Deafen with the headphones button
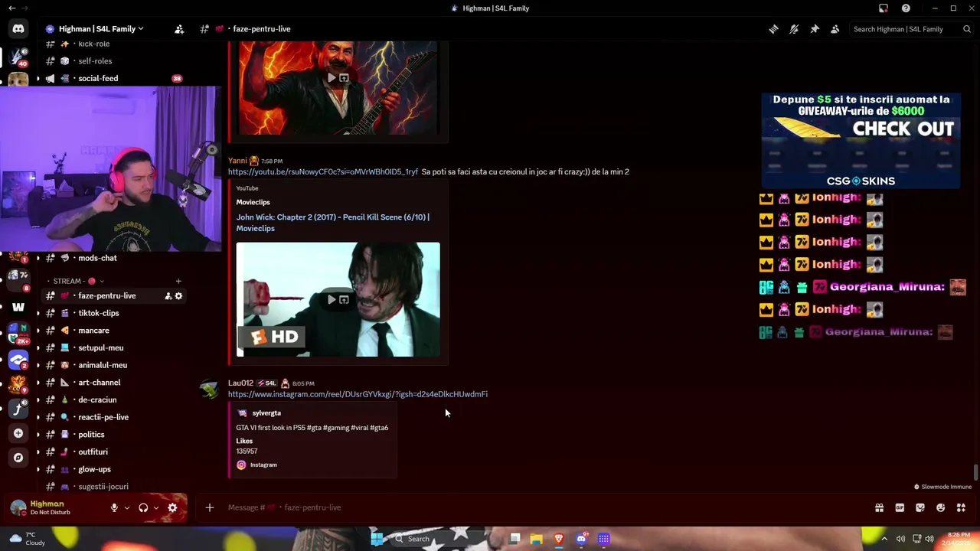This screenshot has width=980, height=551. tap(143, 507)
